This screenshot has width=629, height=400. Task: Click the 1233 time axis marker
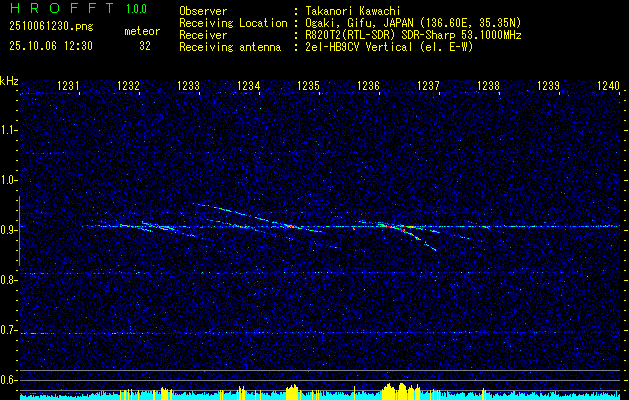[188, 85]
